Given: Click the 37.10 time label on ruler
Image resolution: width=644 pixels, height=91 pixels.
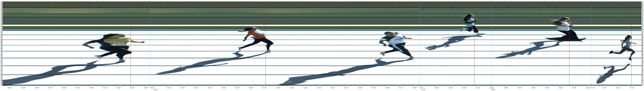Looking at the screenshot, I should (x=631, y=88).
